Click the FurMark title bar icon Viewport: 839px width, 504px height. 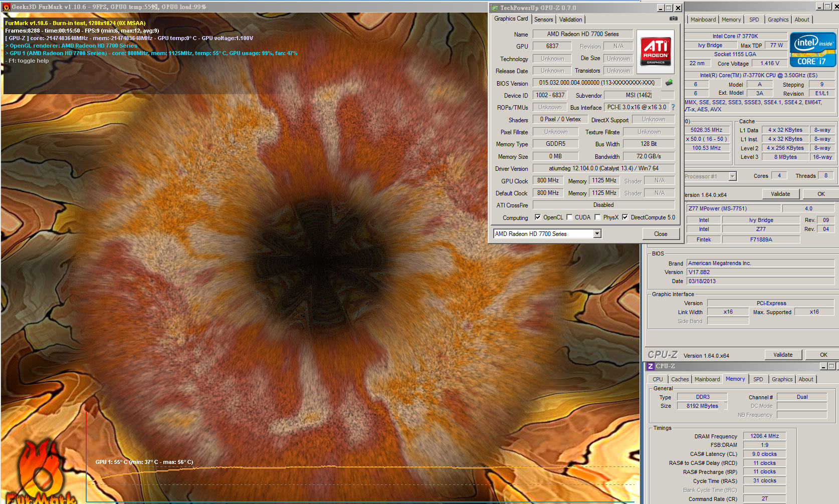[x=6, y=7]
